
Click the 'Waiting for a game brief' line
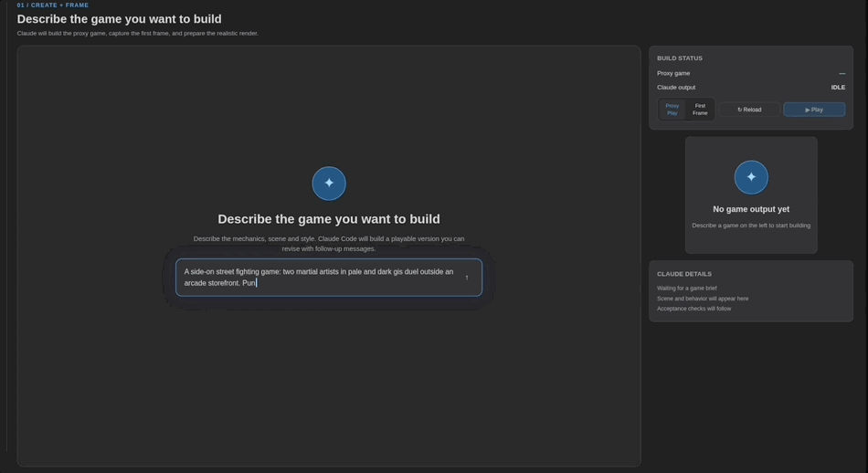(686, 289)
